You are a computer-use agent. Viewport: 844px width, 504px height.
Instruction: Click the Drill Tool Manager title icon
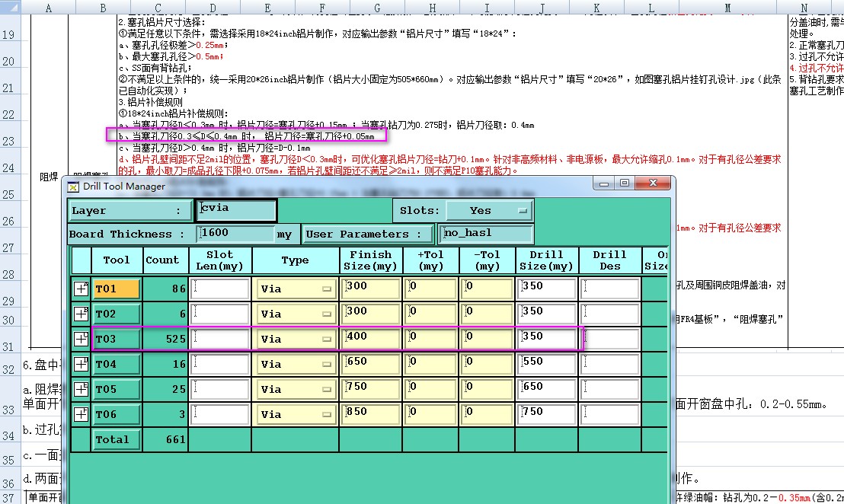pos(73,187)
